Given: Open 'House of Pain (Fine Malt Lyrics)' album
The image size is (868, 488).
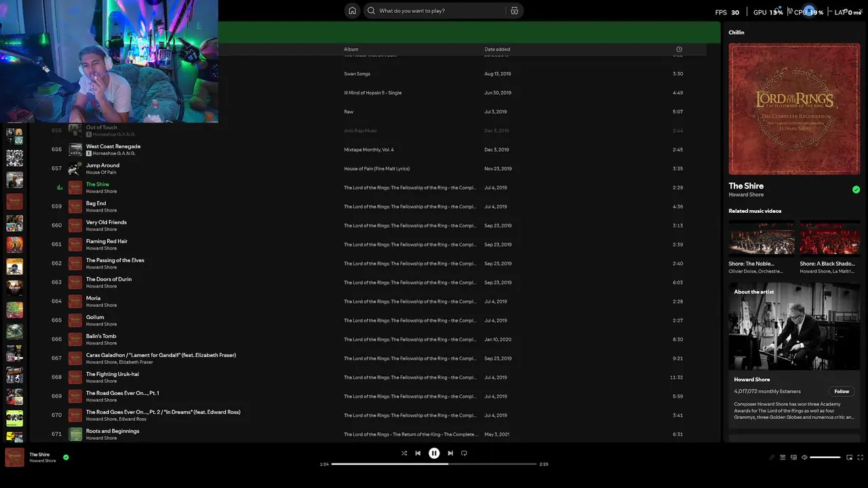Looking at the screenshot, I should [376, 169].
